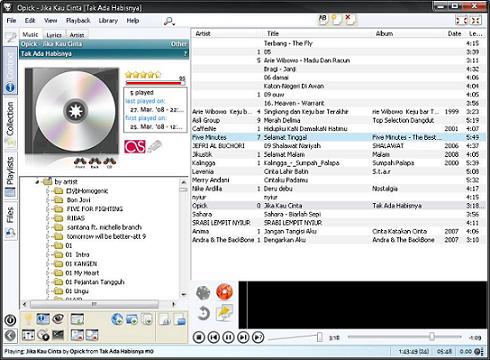
Task: Open the Library menu
Action: (108, 21)
